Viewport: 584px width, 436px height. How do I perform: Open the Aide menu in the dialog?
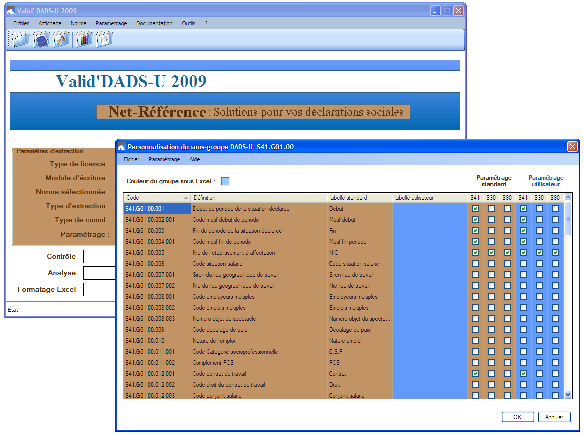195,159
